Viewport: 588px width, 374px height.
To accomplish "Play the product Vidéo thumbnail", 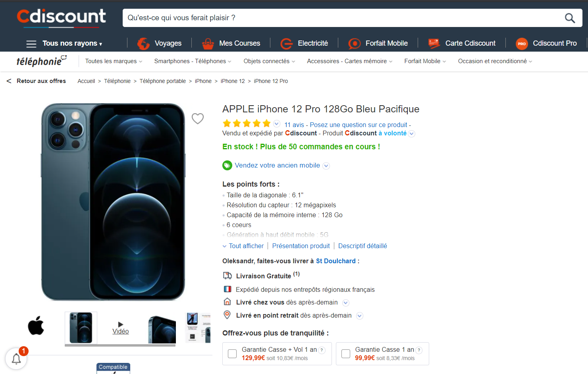I will pos(121,328).
